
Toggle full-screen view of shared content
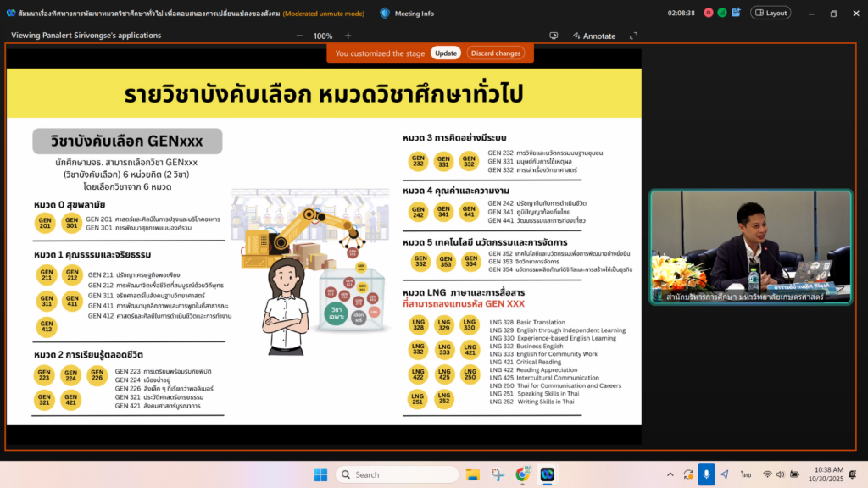[x=630, y=36]
